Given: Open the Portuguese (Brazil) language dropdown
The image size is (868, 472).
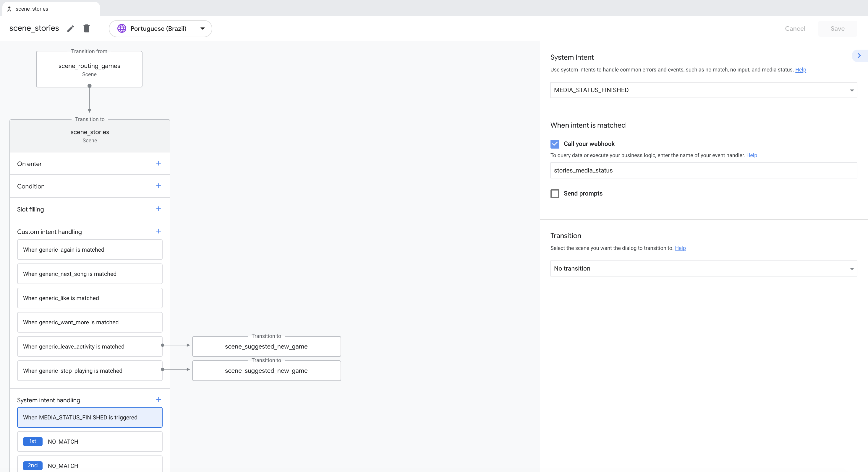Looking at the screenshot, I should coord(161,29).
